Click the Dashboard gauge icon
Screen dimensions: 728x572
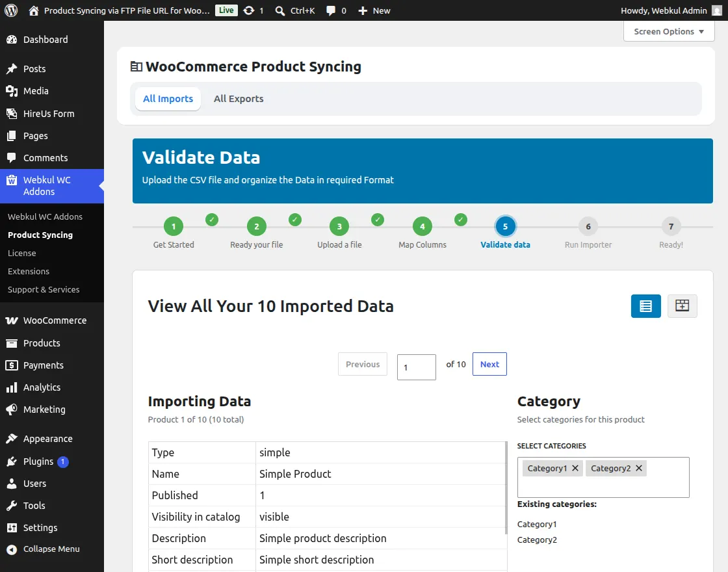12,40
